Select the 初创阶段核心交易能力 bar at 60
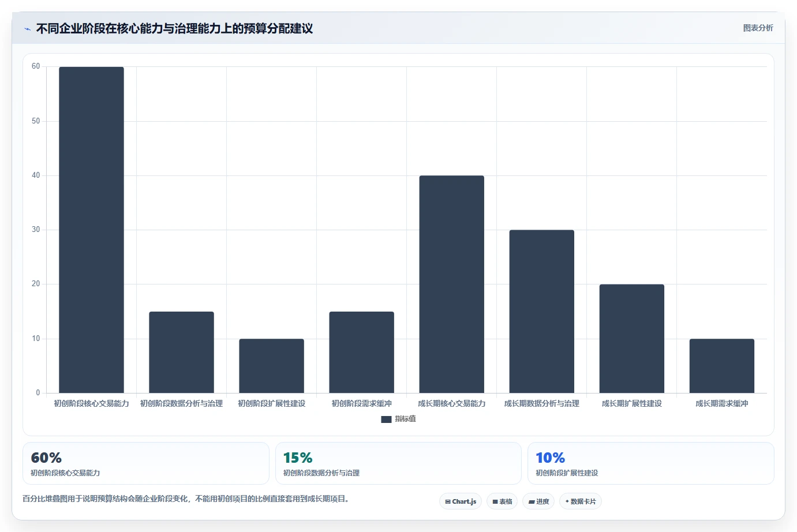The image size is (797, 532). [91, 230]
